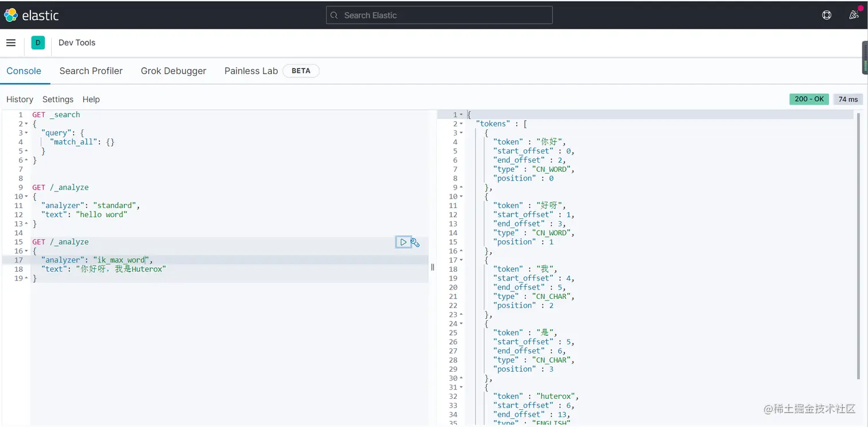This screenshot has height=427, width=868.
Task: Click the GET /_analyze line 9
Action: [60, 187]
